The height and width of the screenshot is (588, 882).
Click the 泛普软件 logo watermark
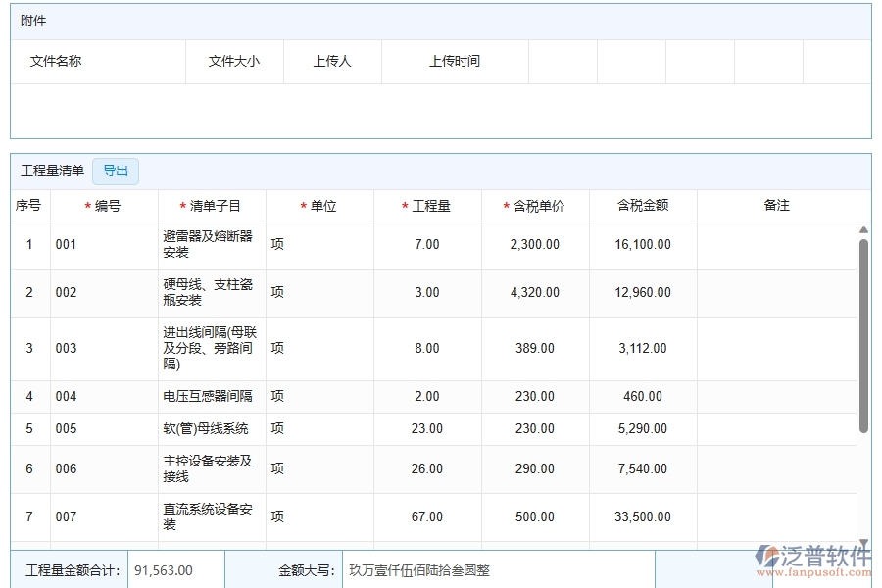point(812,559)
